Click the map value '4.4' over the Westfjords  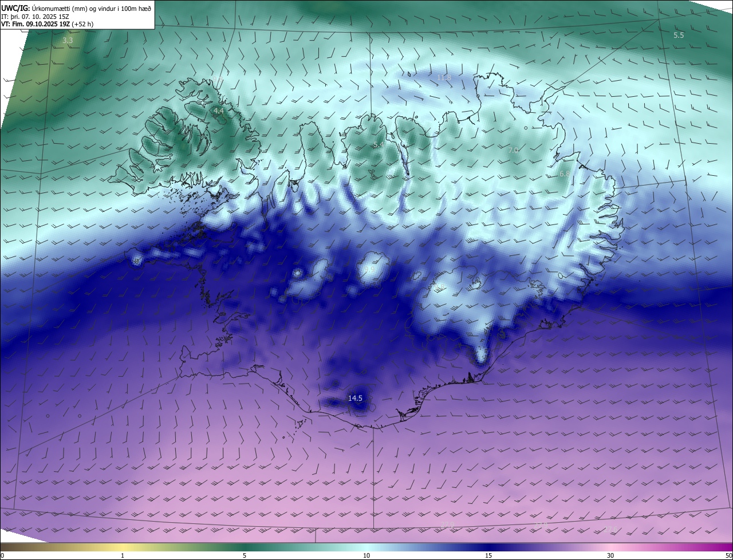click(218, 111)
